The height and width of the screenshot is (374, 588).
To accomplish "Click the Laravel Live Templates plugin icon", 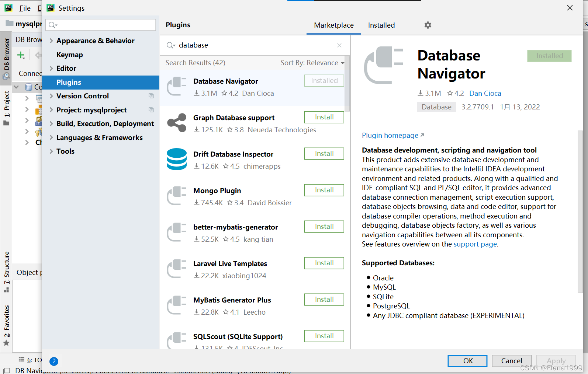I will point(177,269).
